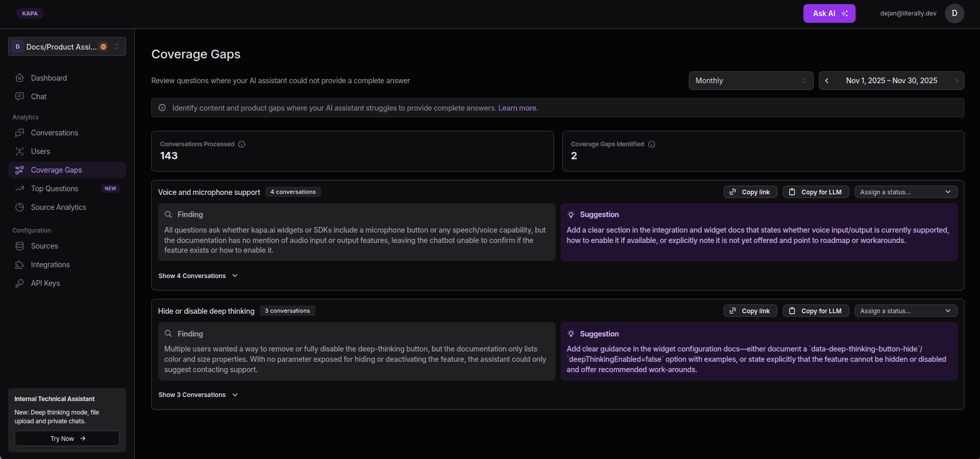
Task: Expand Show 3 Conversations
Action: click(x=198, y=395)
